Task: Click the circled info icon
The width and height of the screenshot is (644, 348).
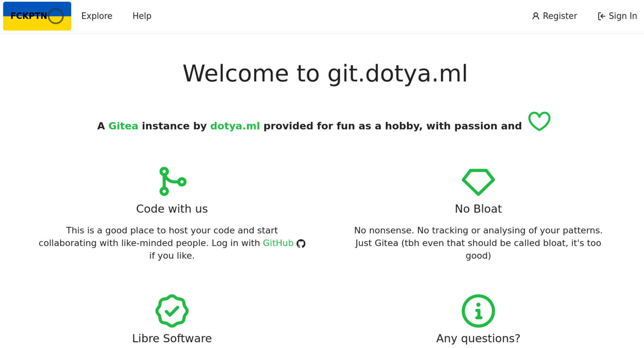Action: tap(478, 311)
